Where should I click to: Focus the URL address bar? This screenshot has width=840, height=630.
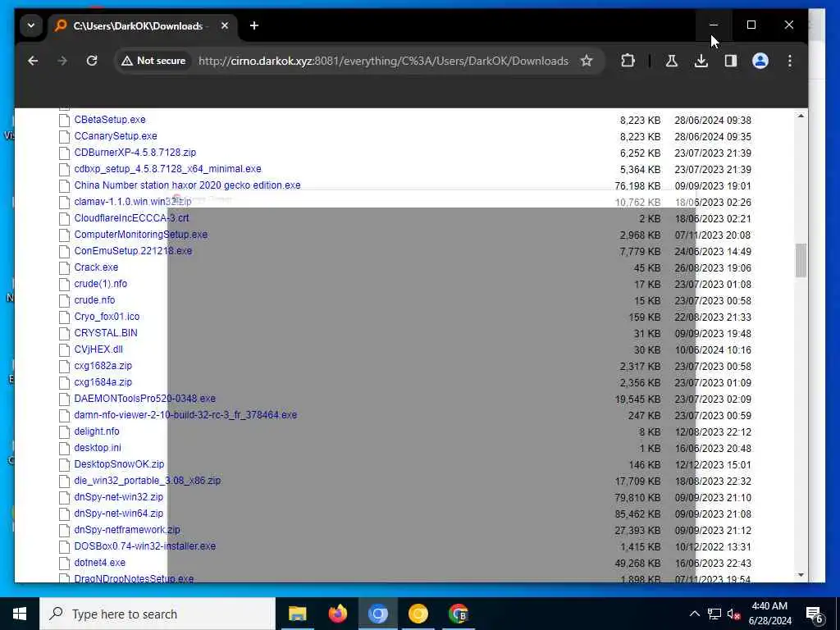tap(383, 61)
